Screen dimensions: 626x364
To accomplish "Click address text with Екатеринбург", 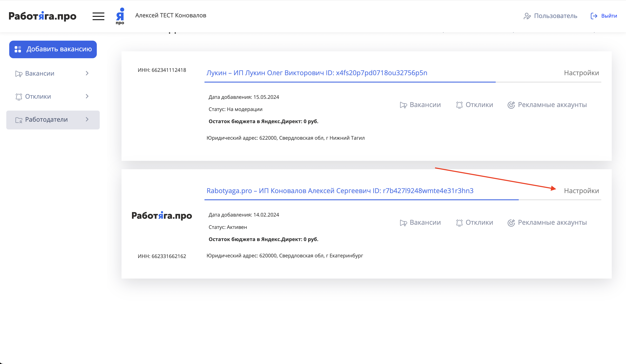I will click(285, 256).
